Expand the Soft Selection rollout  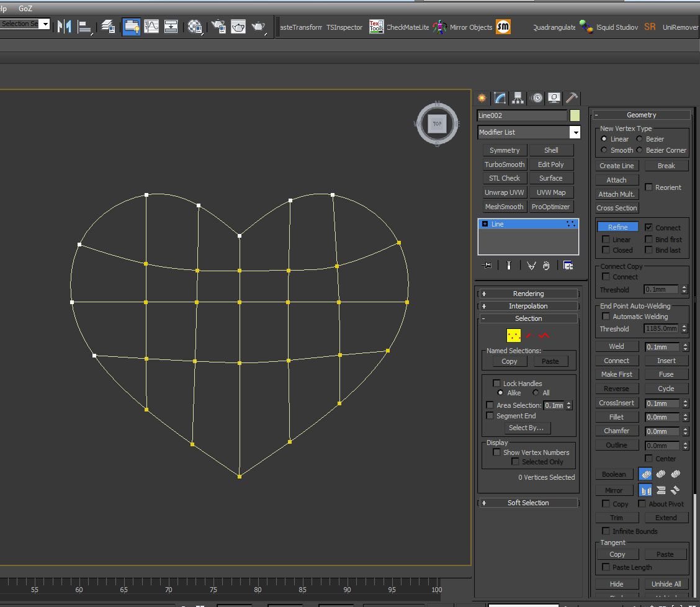(528, 503)
